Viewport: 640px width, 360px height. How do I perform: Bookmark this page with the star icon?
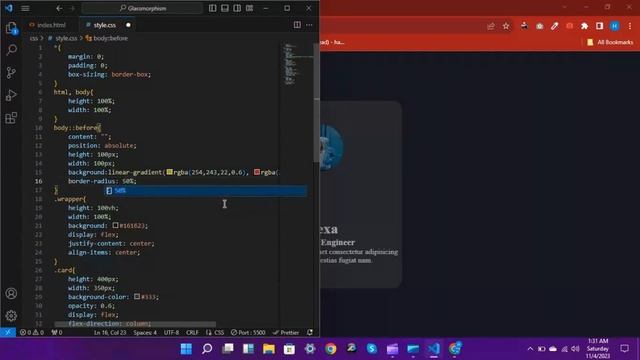(506, 26)
